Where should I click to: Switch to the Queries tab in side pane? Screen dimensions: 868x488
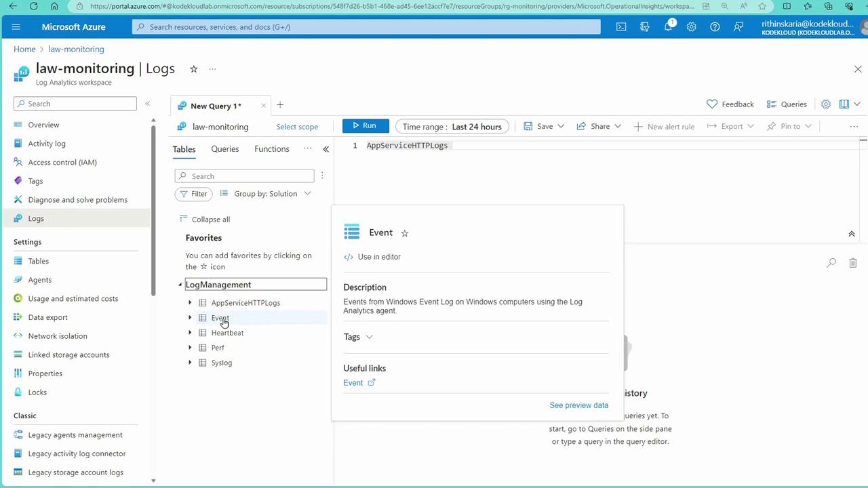click(x=225, y=149)
